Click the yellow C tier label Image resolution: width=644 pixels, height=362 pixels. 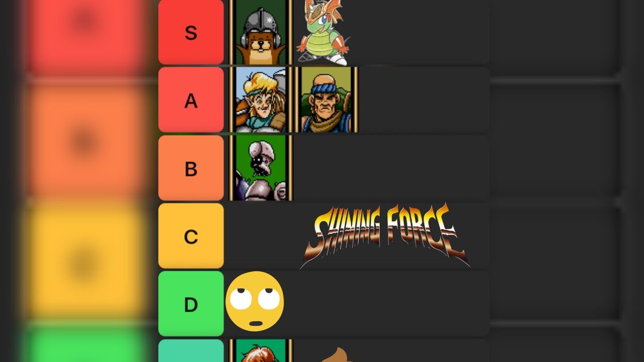coord(191,236)
